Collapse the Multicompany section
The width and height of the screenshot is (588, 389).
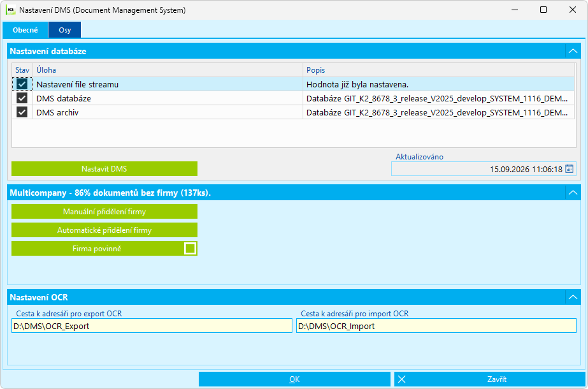573,193
